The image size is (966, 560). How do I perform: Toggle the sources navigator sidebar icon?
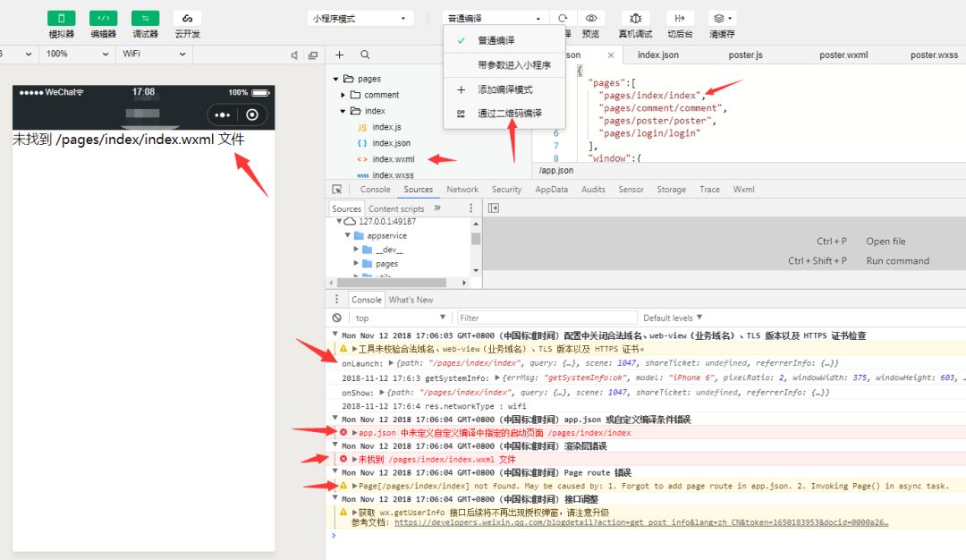point(494,208)
